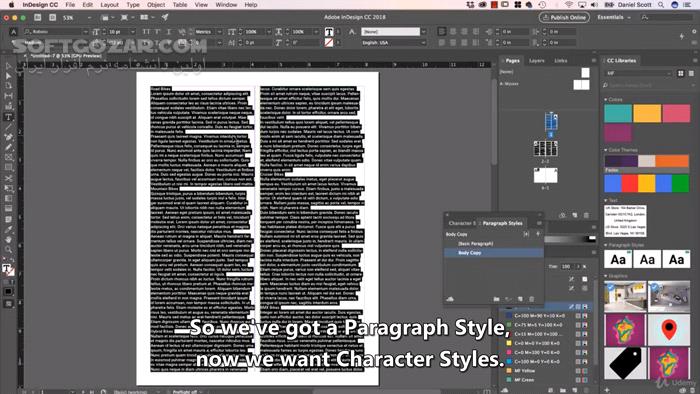This screenshot has width=700, height=394.
Task: Switch to the Links tab
Action: click(x=561, y=60)
